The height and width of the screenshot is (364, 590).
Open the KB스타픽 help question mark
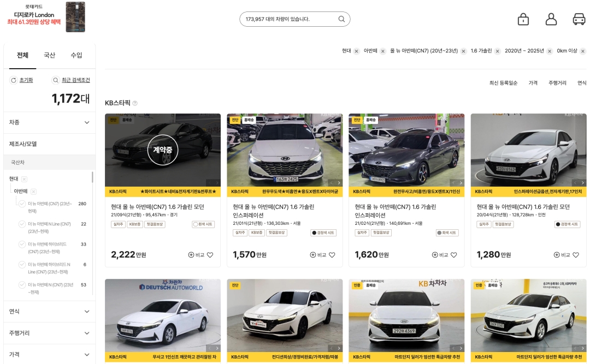tap(135, 103)
